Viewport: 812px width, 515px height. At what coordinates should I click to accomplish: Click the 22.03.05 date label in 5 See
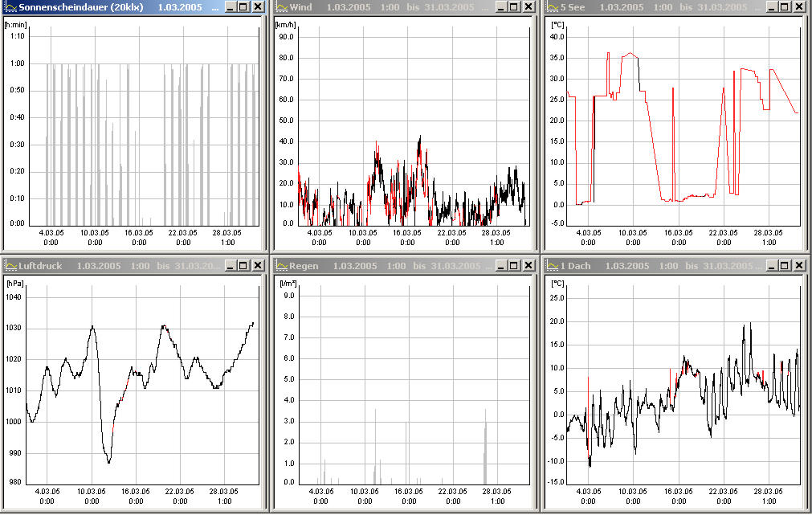point(724,233)
